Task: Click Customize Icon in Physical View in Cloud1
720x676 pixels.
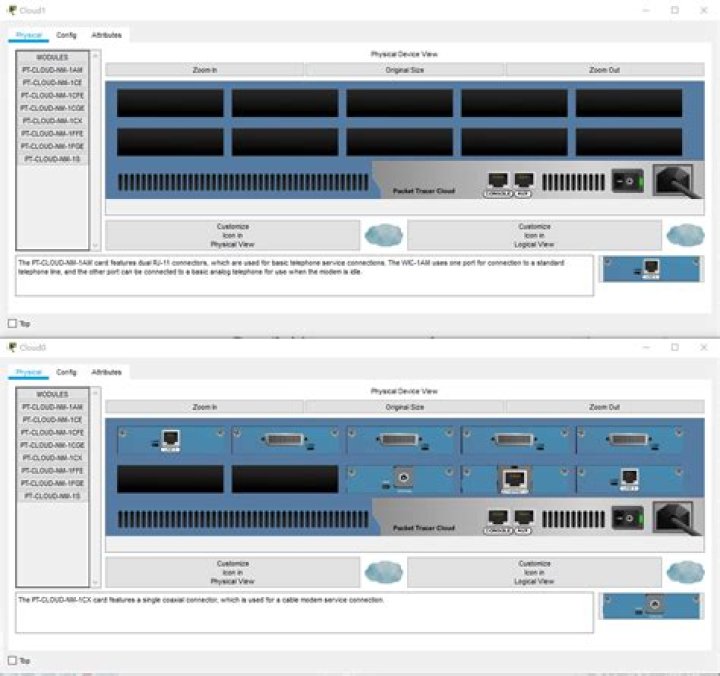Action: coord(233,235)
